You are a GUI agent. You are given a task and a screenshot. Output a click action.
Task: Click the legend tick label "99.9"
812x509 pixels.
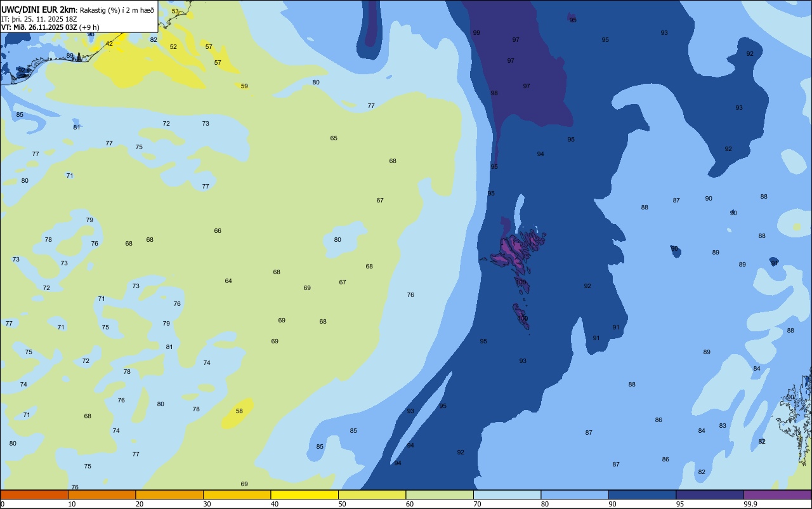click(750, 504)
